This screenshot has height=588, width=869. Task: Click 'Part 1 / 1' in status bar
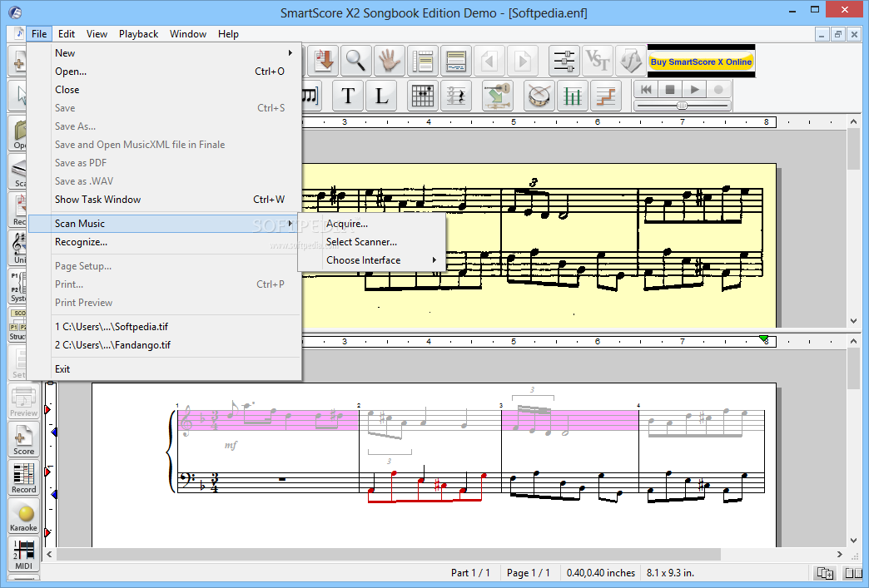click(x=470, y=573)
